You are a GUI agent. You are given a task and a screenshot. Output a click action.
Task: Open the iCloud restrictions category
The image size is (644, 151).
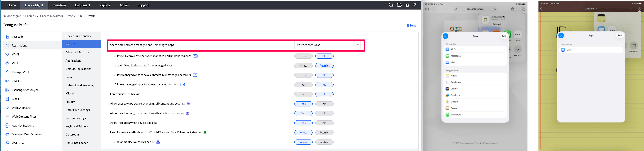pyautogui.click(x=81, y=94)
